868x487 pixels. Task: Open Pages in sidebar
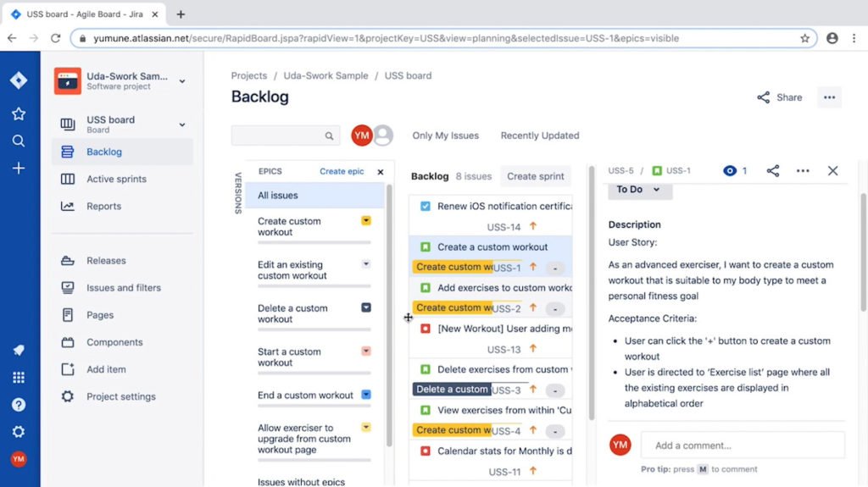pyautogui.click(x=122, y=315)
